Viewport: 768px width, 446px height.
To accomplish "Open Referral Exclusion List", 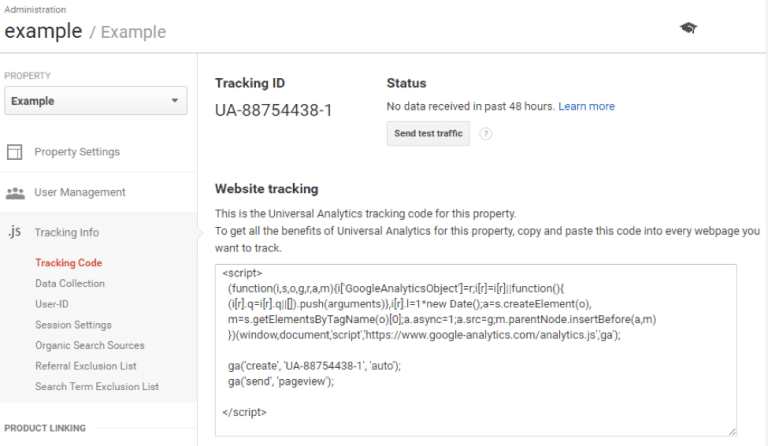I will pos(86,366).
